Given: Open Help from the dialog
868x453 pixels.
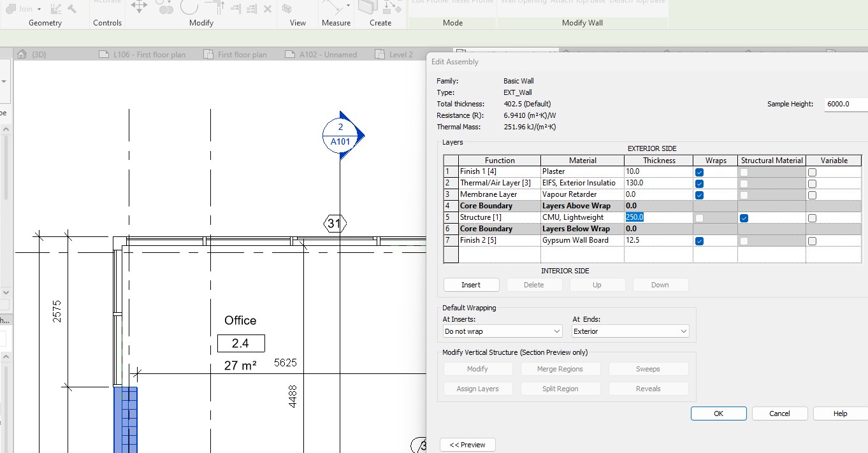Looking at the screenshot, I should click(840, 413).
